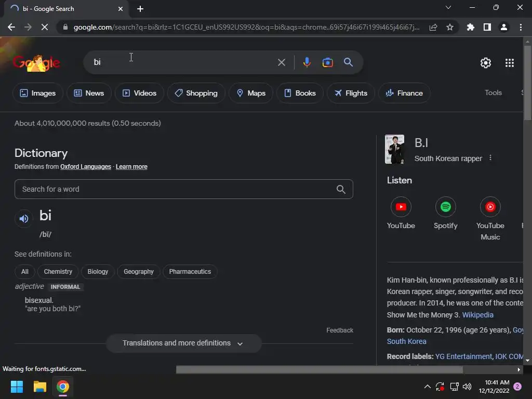Share this page from address bar

[433, 27]
